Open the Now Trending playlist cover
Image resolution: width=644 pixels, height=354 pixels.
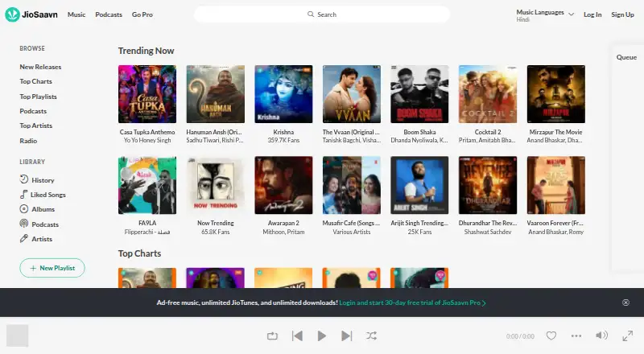point(215,185)
